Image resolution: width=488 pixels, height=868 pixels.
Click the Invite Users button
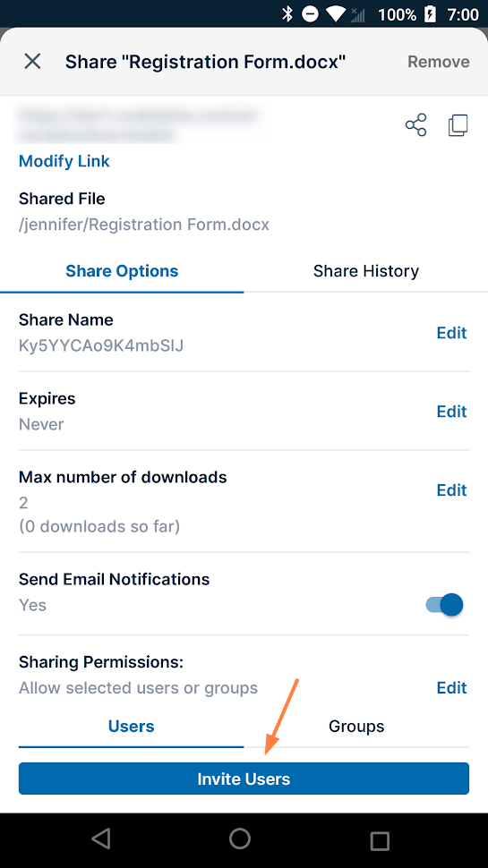coord(244,779)
